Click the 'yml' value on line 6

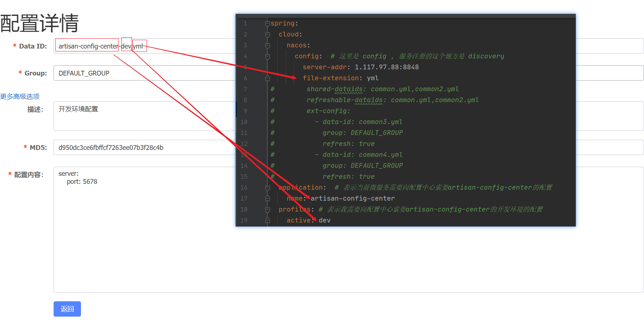coord(373,78)
